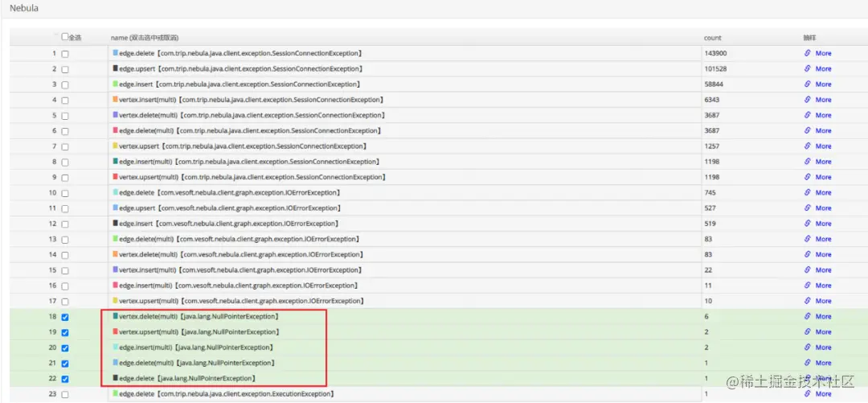
Task: Uncheck row 22 edge.delete NullPointerException
Action: click(x=65, y=380)
